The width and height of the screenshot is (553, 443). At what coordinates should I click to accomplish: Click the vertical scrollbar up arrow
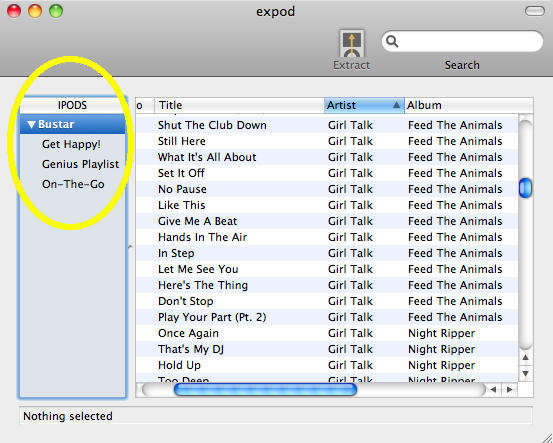click(x=525, y=358)
